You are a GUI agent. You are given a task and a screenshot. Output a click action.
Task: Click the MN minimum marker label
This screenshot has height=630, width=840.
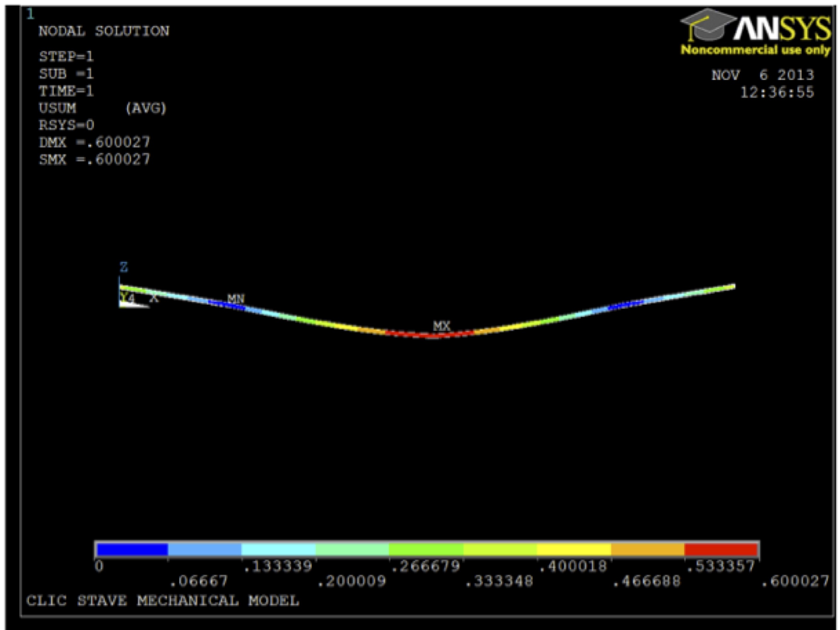236,299
